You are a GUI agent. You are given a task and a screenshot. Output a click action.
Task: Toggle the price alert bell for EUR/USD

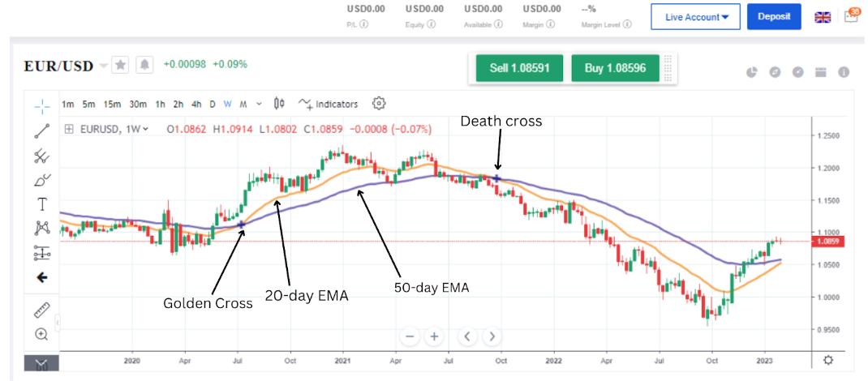[144, 65]
